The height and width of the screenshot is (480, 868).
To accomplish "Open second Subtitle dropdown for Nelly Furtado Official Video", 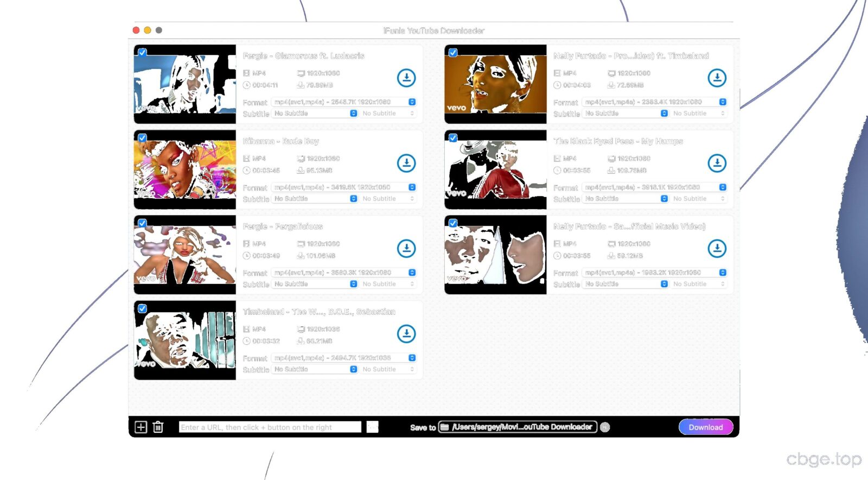I will (x=699, y=284).
